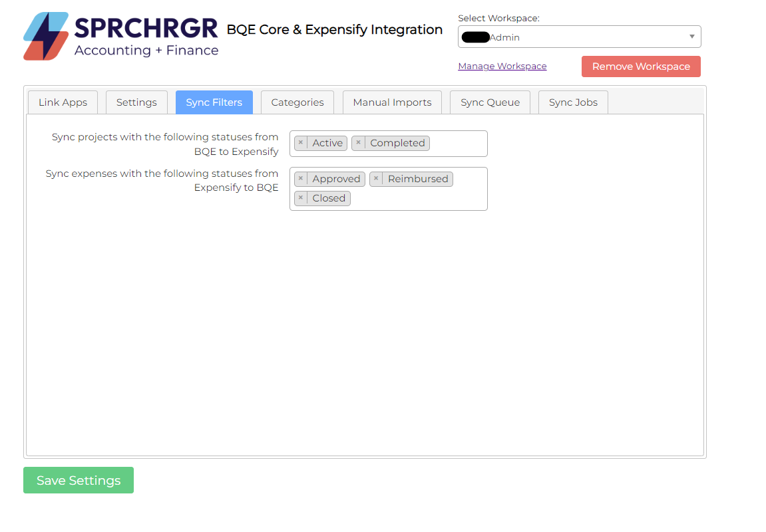Click the Approved status tag label
This screenshot has height=532, width=766.
[336, 179]
